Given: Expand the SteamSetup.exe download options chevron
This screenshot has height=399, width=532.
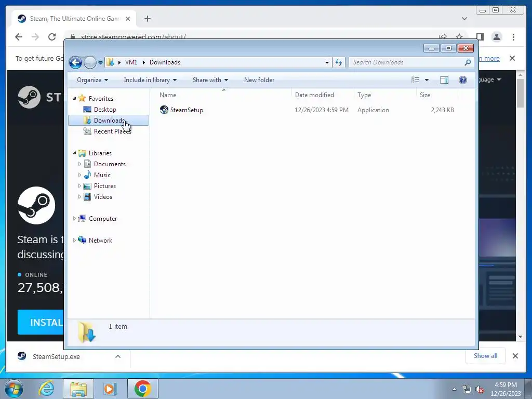Looking at the screenshot, I should tap(118, 356).
